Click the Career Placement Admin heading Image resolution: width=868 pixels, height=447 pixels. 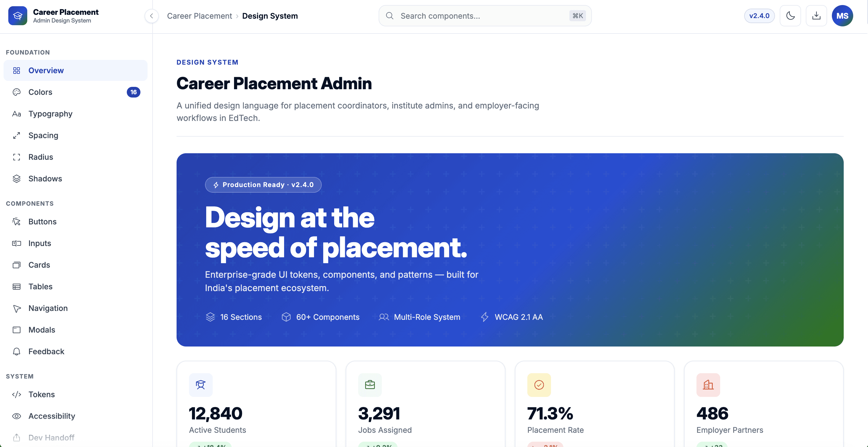[274, 84]
